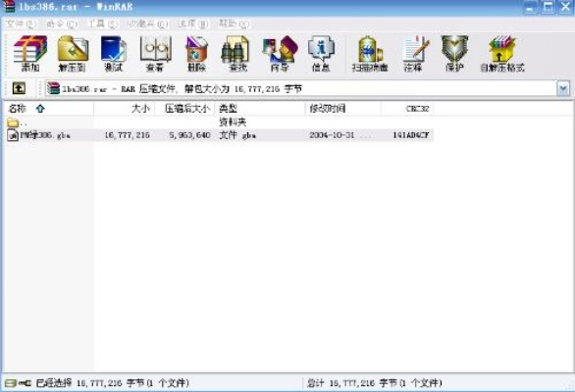Click the 资料夹 type label of parent row
The height and width of the screenshot is (392, 575).
pyautogui.click(x=233, y=122)
